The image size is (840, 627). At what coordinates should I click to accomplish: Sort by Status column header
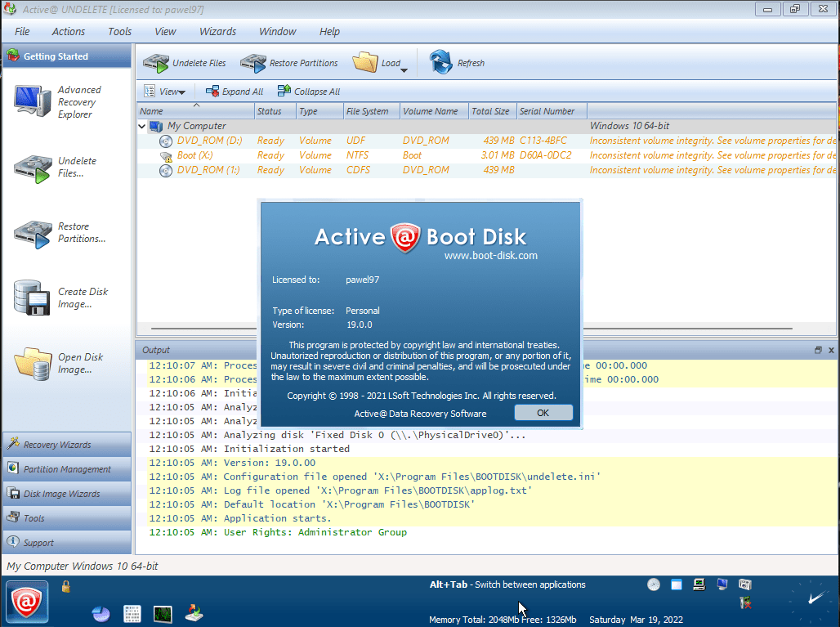tap(275, 111)
